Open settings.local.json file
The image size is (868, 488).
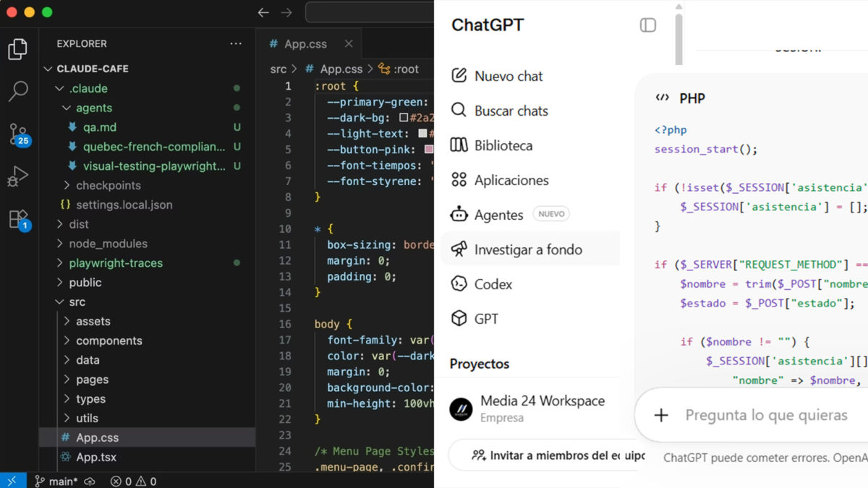(124, 205)
